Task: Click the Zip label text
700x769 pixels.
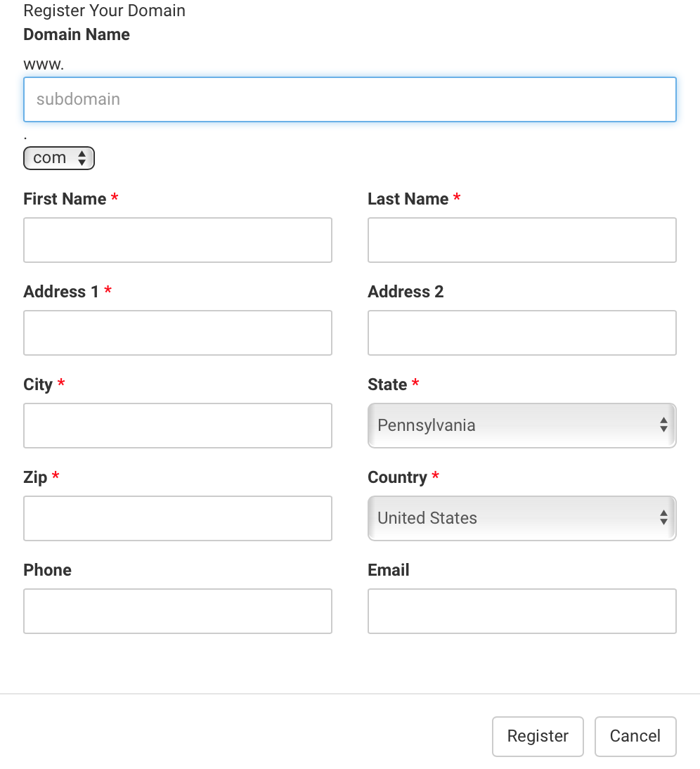Action: 35,477
